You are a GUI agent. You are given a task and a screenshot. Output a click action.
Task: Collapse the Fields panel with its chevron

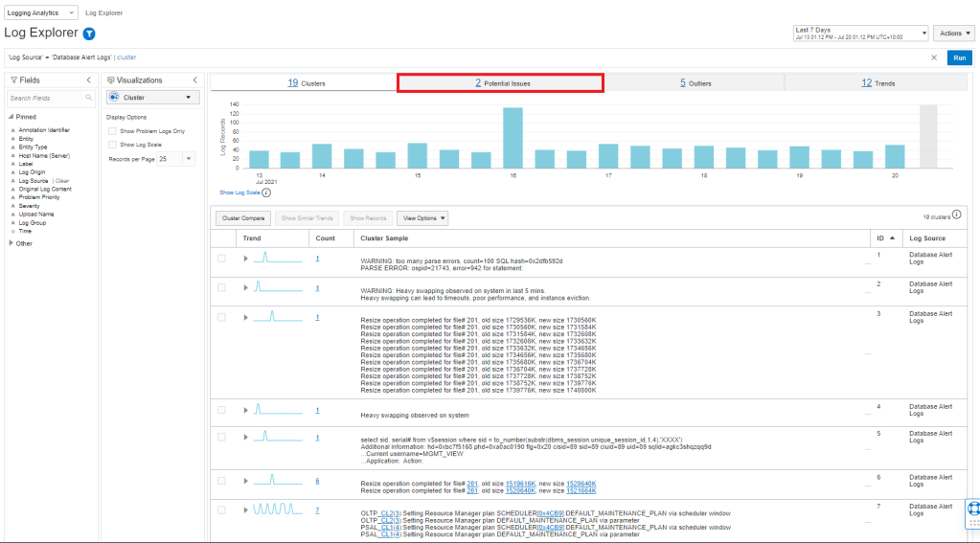tap(89, 80)
